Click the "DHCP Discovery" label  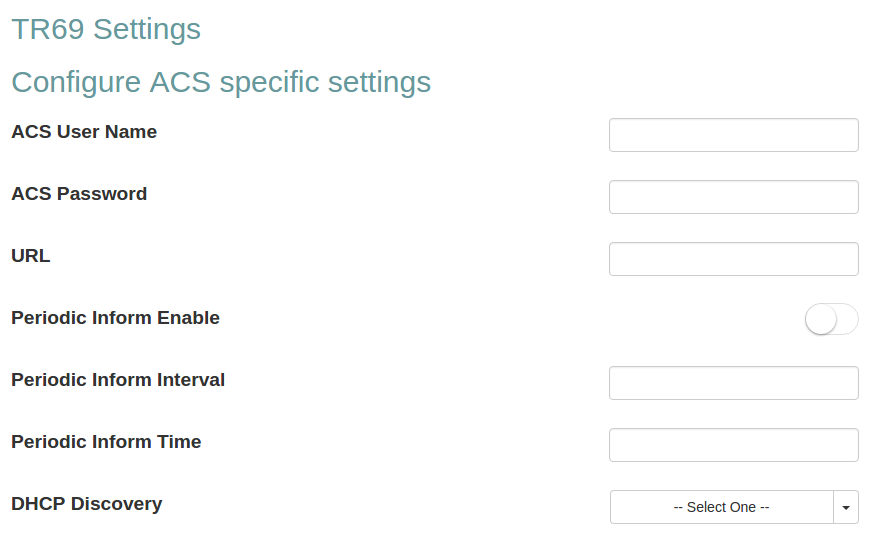(86, 504)
